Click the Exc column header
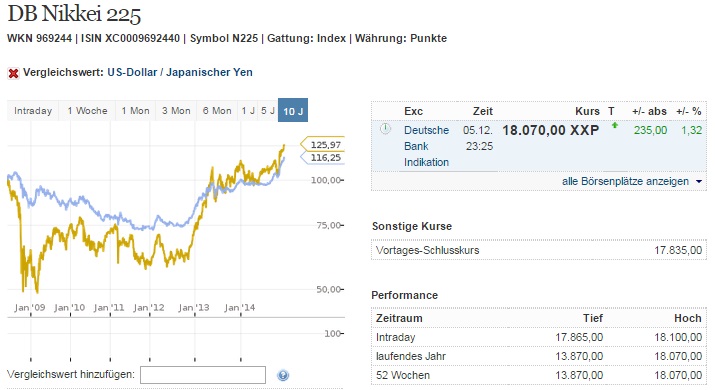715x390 pixels. (x=413, y=111)
